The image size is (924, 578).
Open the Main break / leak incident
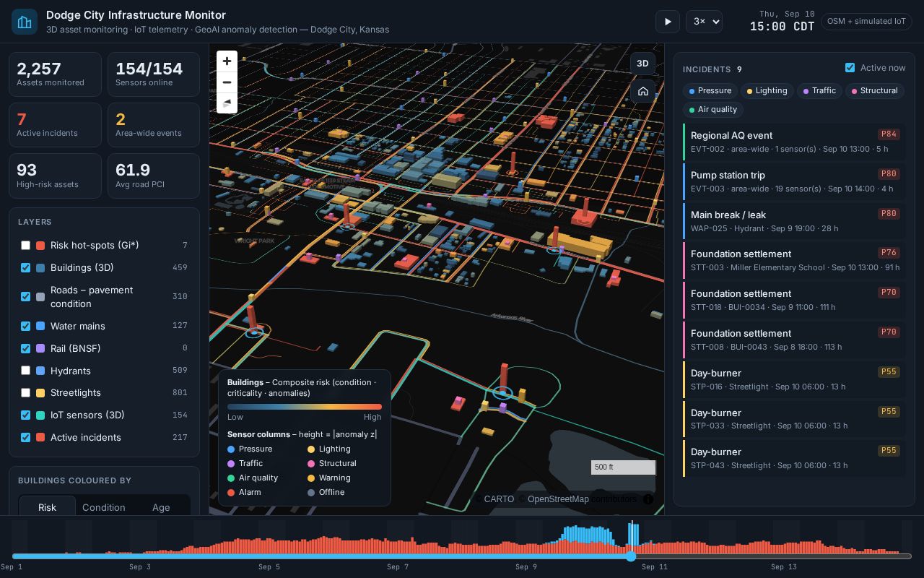pos(793,221)
